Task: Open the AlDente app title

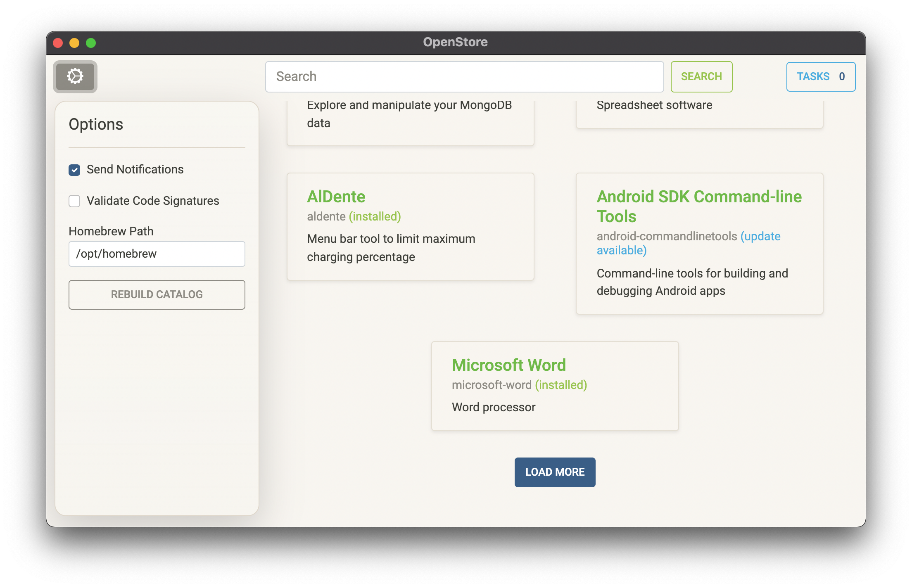Action: pyautogui.click(x=336, y=197)
